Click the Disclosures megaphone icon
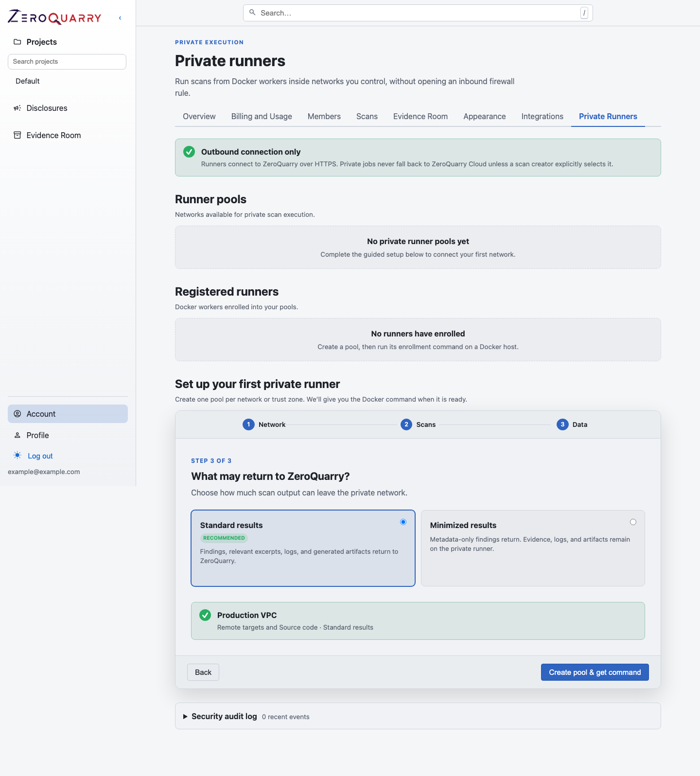This screenshot has height=776, width=700. click(17, 108)
